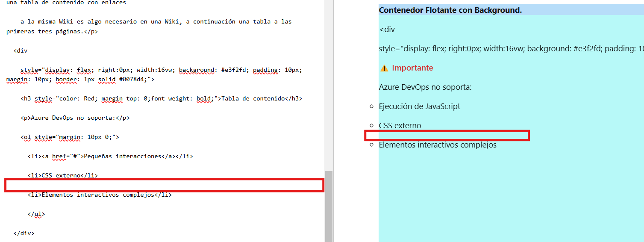Click the '<li>Elementos interactivos complejos</li>' code line
Image resolution: width=644 pixels, height=242 pixels.
pyautogui.click(x=100, y=195)
